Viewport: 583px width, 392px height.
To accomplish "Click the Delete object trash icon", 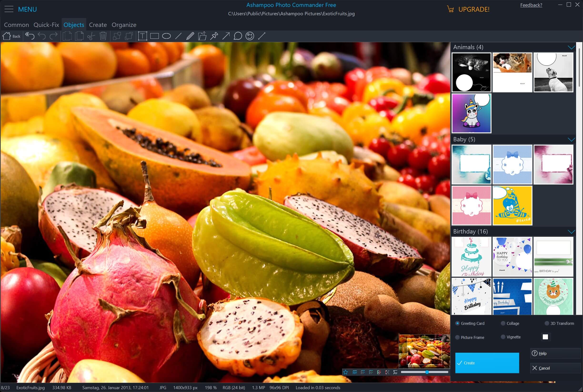I will click(103, 36).
